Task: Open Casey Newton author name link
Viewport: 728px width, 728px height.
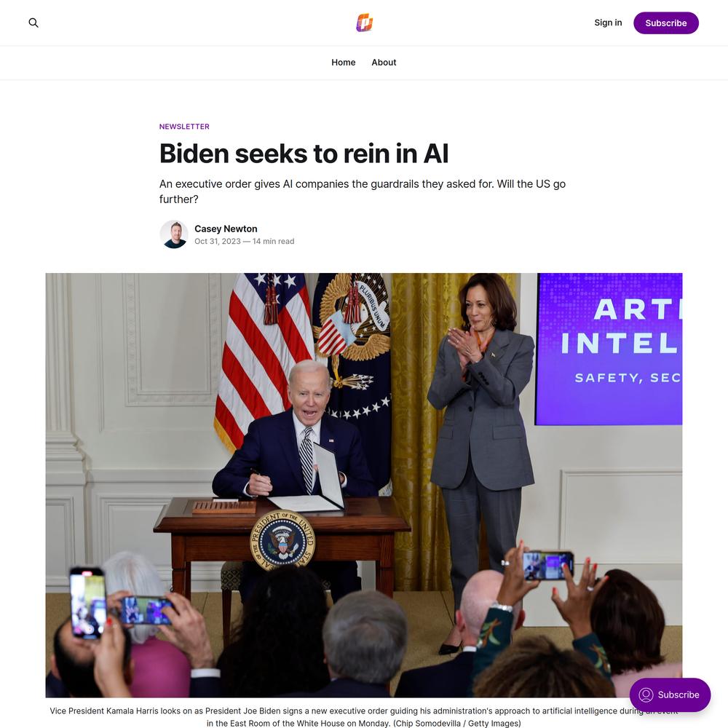Action: [x=226, y=229]
